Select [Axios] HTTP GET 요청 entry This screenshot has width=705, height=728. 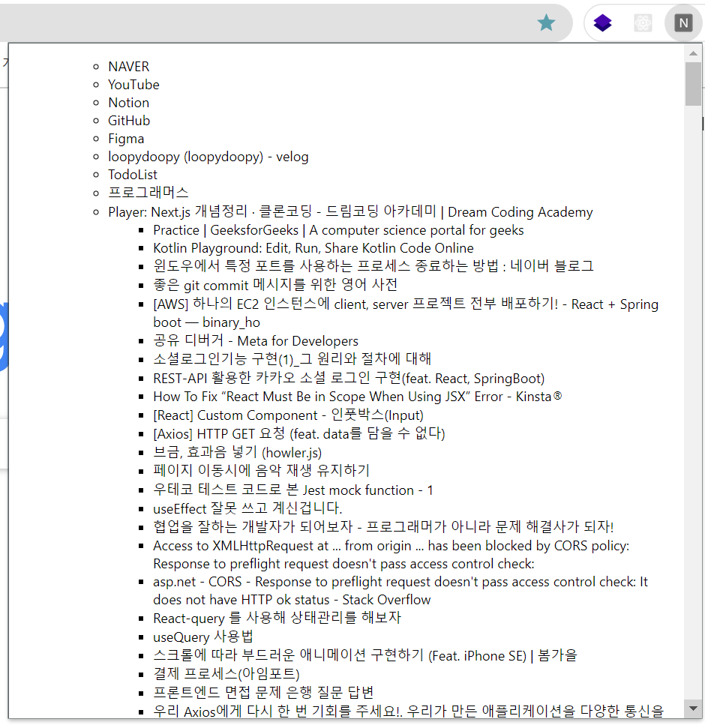point(299,434)
